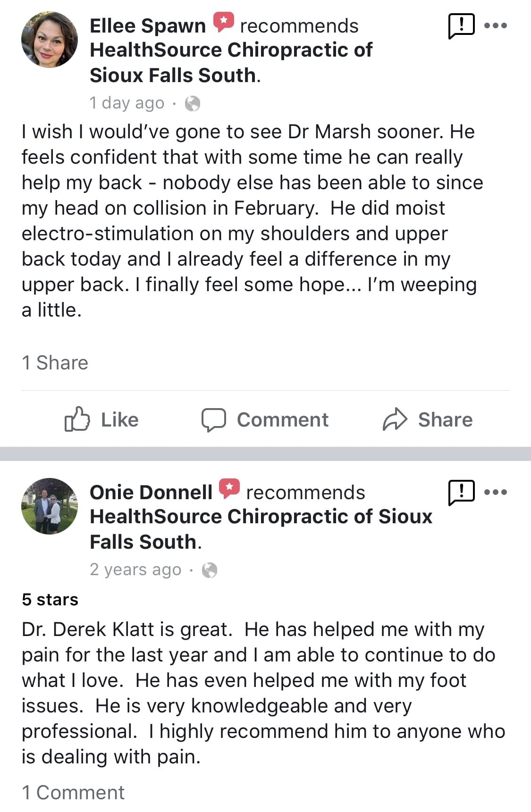This screenshot has width=531, height=812.
Task: Open three-dot menu on Onie Donnell's review
Action: click(496, 492)
